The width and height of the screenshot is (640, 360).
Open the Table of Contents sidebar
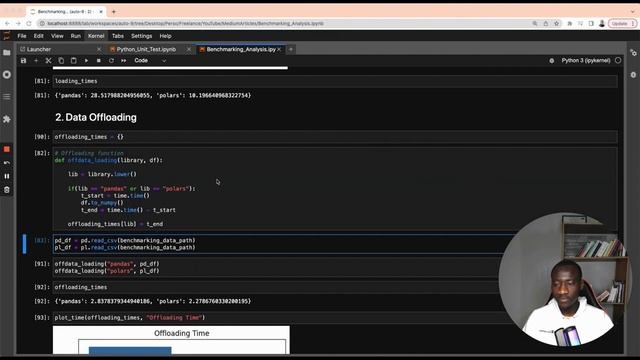[7, 97]
